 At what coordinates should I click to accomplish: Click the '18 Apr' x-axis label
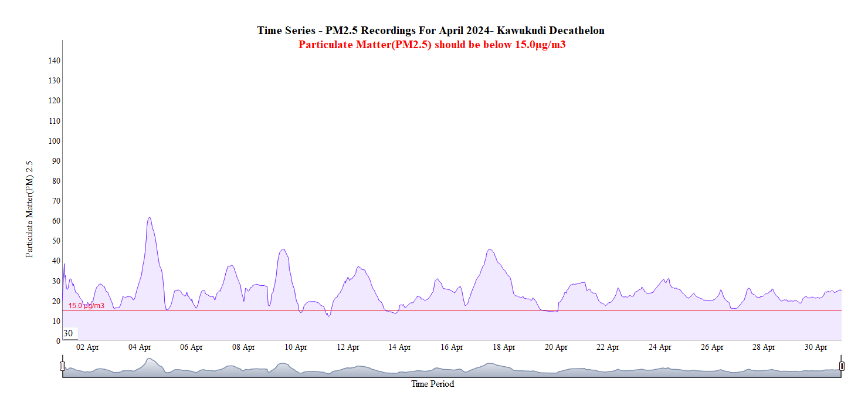click(x=504, y=347)
